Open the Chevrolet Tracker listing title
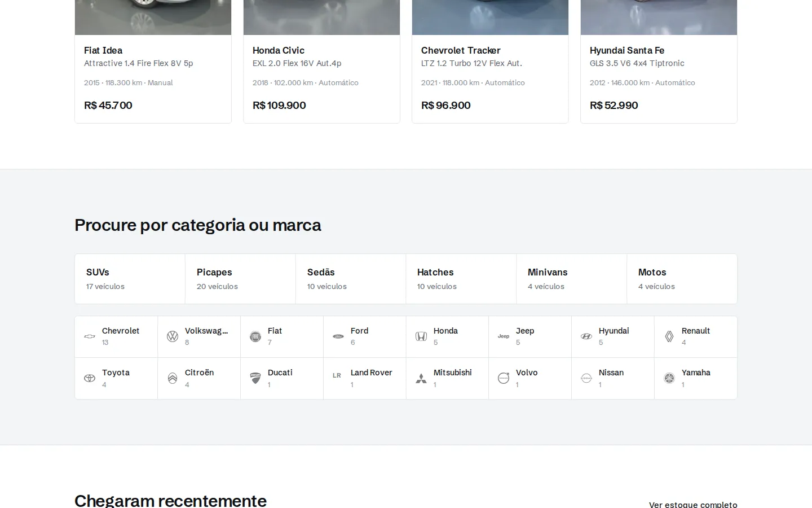Screen dimensions: 812x508 [x=461, y=50]
